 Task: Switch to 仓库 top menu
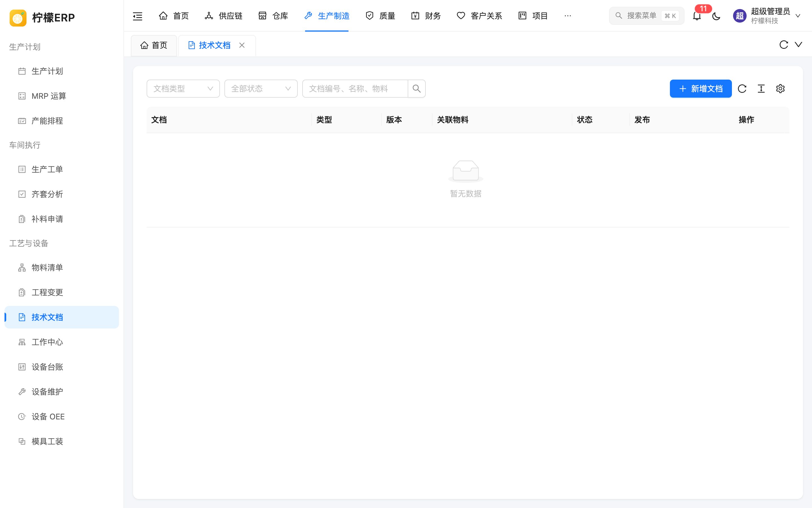(x=273, y=16)
